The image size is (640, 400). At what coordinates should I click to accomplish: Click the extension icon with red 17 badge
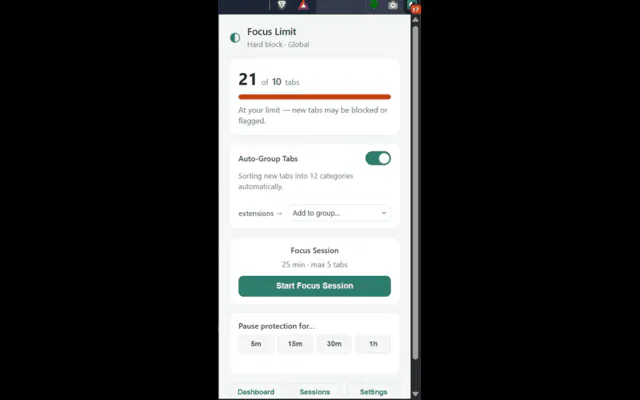click(x=413, y=6)
